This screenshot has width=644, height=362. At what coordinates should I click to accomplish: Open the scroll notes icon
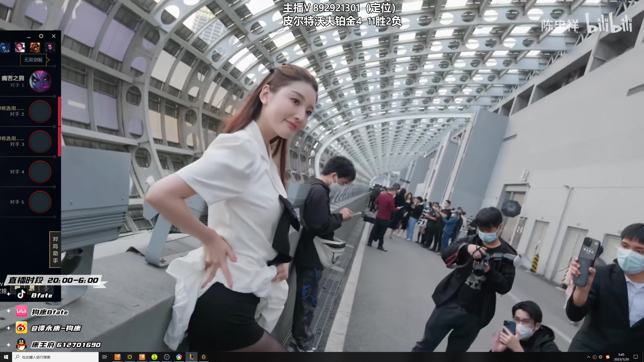[32, 289]
